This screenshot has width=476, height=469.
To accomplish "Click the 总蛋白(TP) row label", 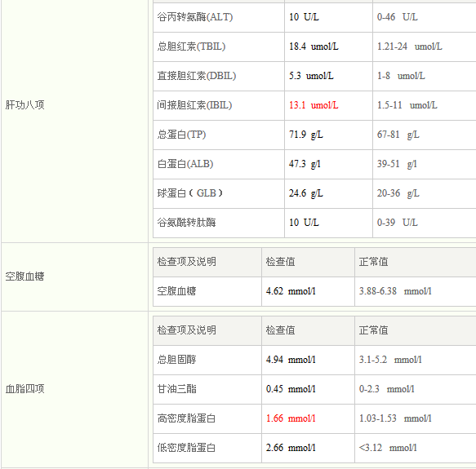I will (181, 135).
